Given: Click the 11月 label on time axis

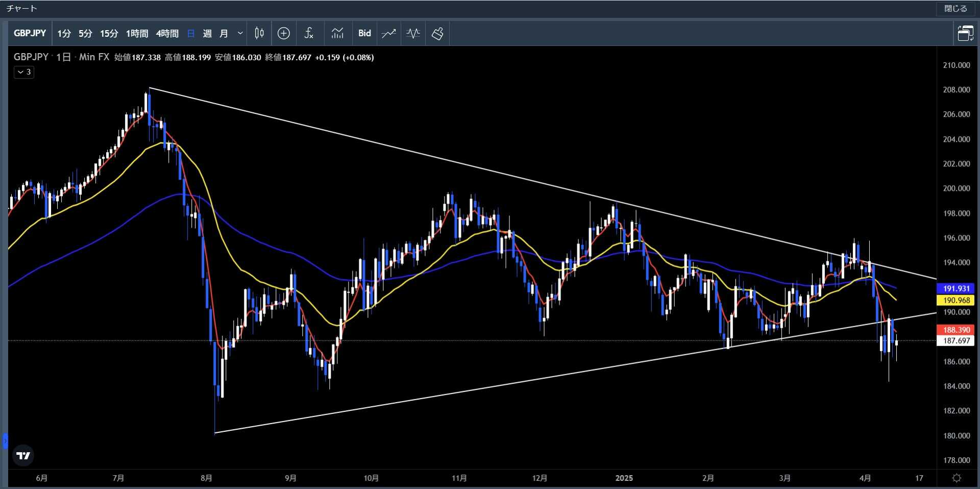Looking at the screenshot, I should [x=459, y=478].
